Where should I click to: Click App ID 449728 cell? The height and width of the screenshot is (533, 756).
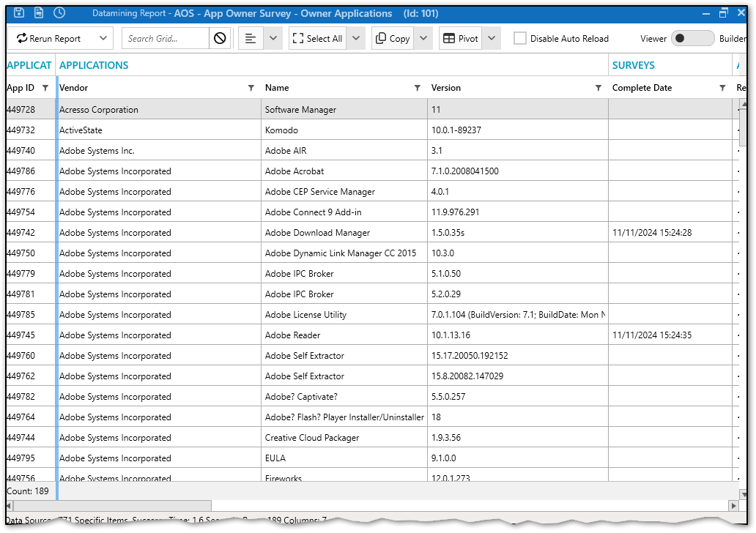click(x=30, y=109)
